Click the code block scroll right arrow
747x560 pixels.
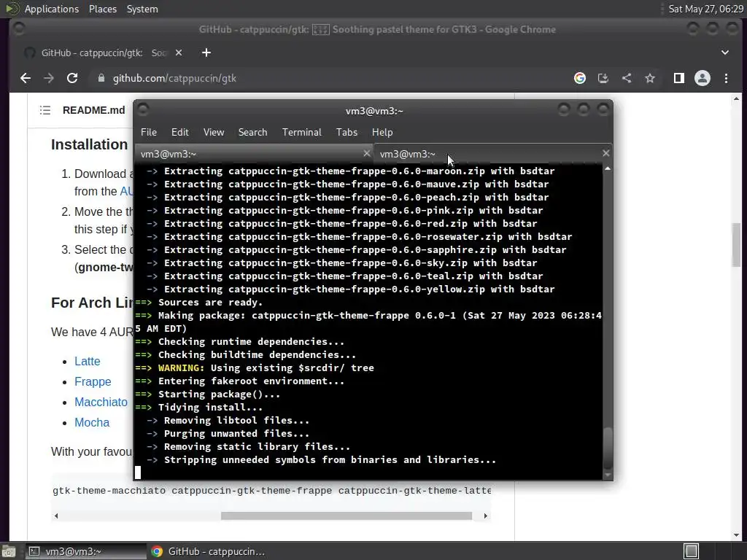(485, 516)
